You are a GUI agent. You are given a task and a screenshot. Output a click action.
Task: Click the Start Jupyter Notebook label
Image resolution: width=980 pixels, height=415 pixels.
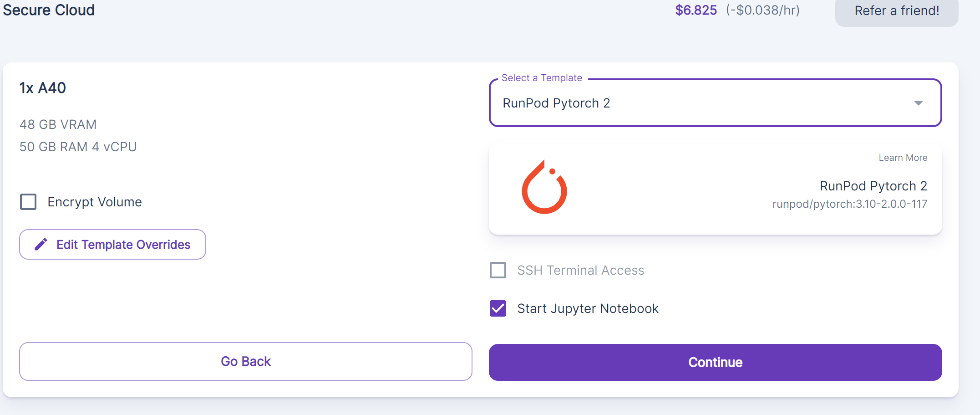(588, 308)
